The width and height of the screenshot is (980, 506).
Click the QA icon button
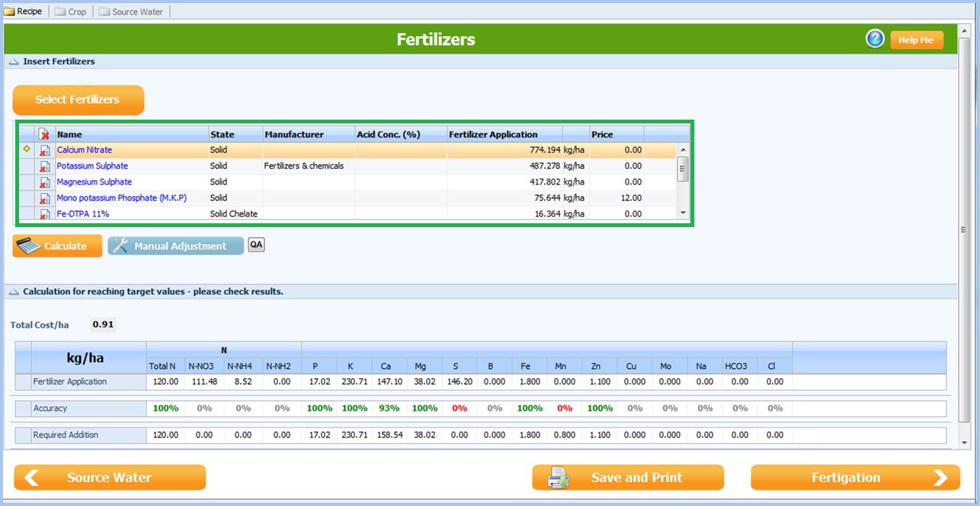[x=256, y=245]
